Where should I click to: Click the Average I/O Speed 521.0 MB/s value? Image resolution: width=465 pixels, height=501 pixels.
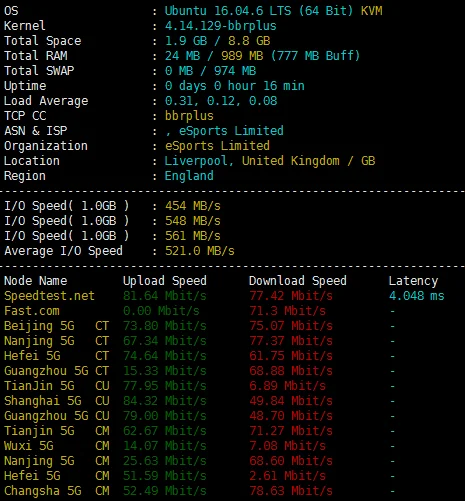[200, 251]
